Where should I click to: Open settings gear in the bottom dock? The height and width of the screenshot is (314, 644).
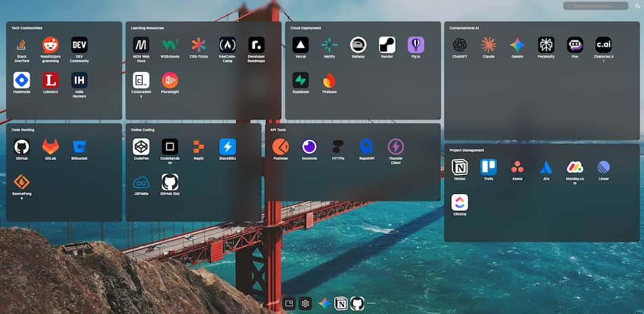coord(305,304)
